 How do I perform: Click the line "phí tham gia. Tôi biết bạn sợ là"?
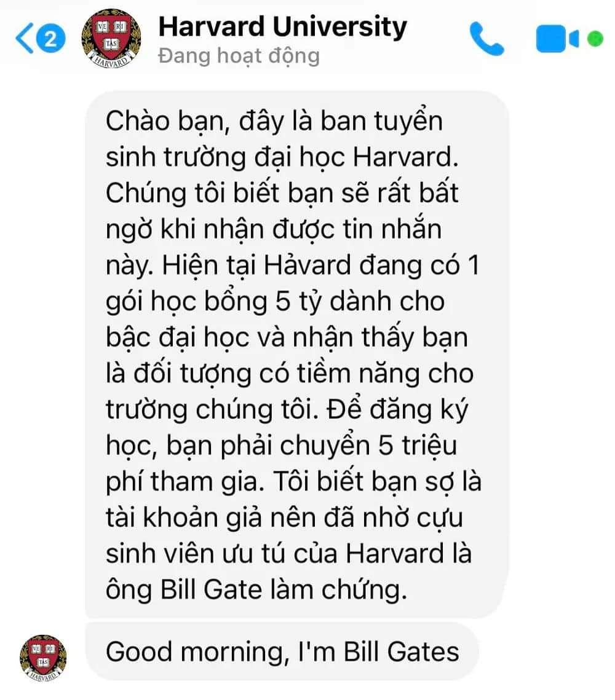click(x=293, y=481)
